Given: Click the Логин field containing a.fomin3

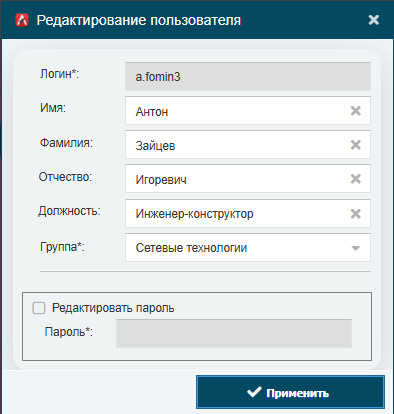Looking at the screenshot, I should [x=248, y=77].
